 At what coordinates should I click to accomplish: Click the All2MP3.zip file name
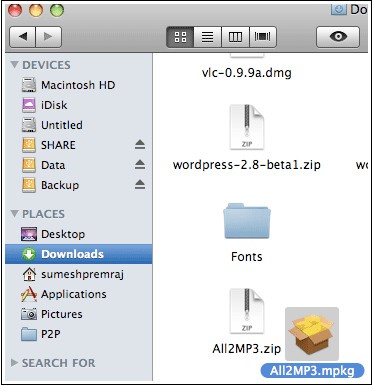[x=247, y=349]
